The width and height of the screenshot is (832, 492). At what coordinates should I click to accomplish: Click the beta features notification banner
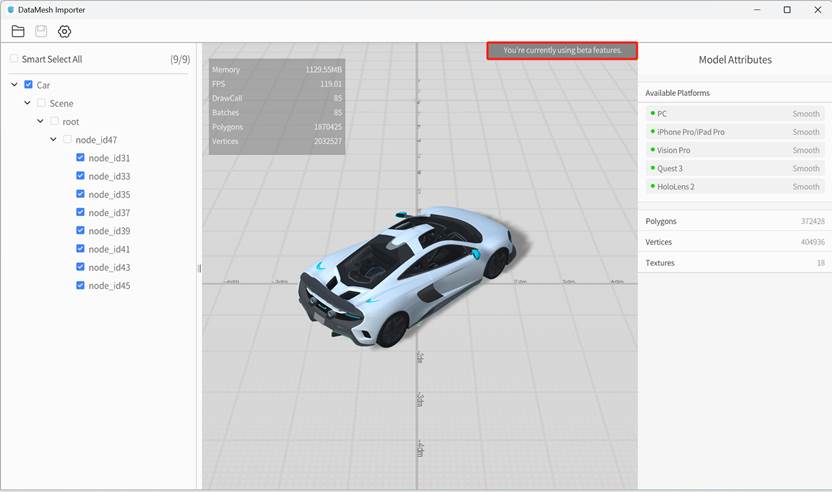[562, 50]
